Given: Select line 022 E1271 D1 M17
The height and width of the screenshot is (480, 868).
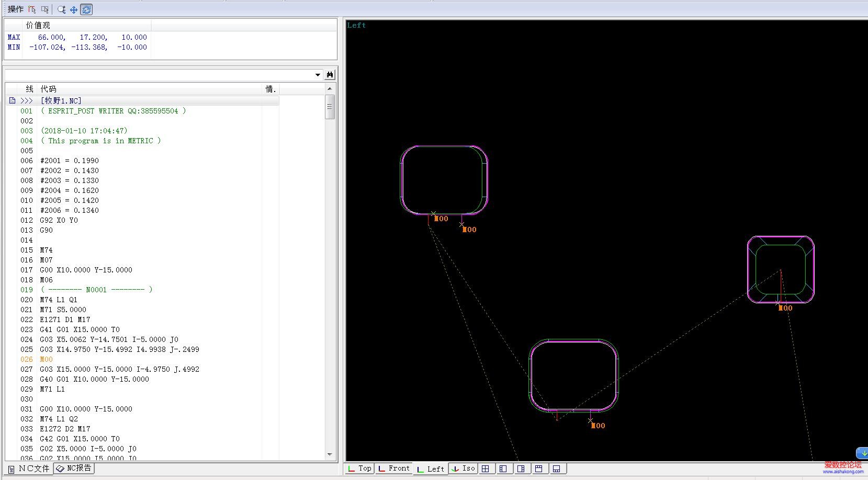Looking at the screenshot, I should (142, 319).
